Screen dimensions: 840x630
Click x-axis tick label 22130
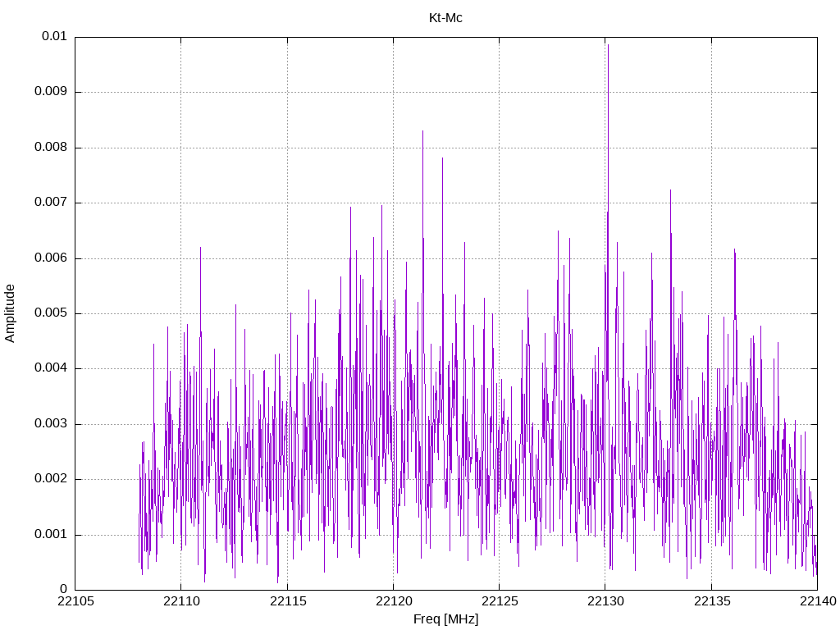pos(606,601)
